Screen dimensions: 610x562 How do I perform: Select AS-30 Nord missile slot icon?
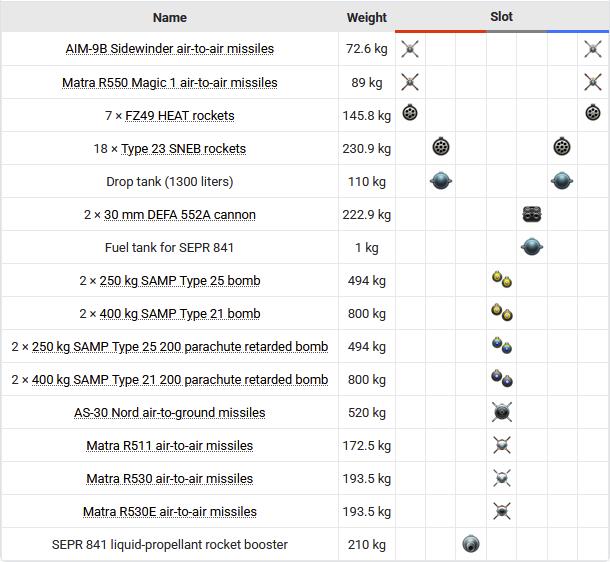point(502,412)
